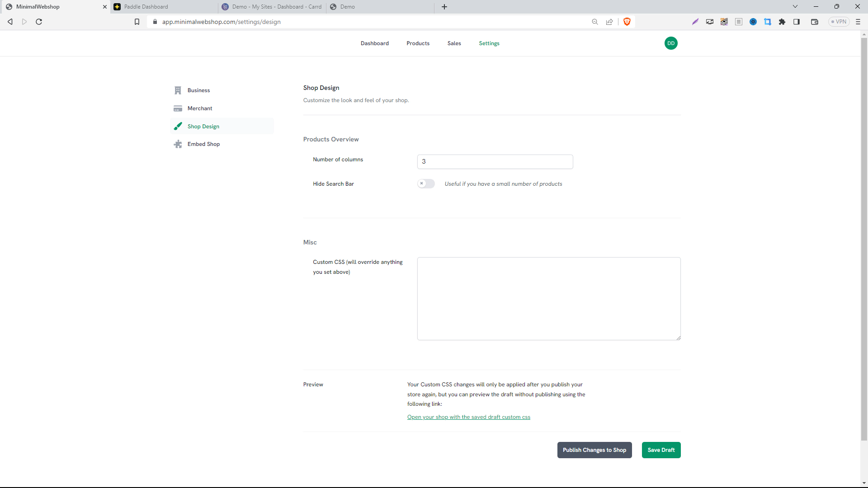868x488 pixels.
Task: Click the blue round extension icon
Action: tap(753, 22)
